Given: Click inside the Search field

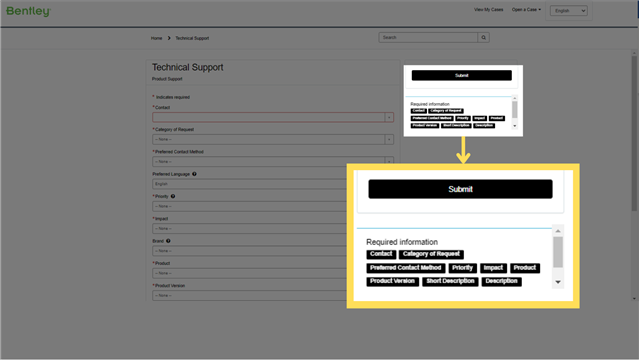Looking at the screenshot, I should click(x=428, y=38).
